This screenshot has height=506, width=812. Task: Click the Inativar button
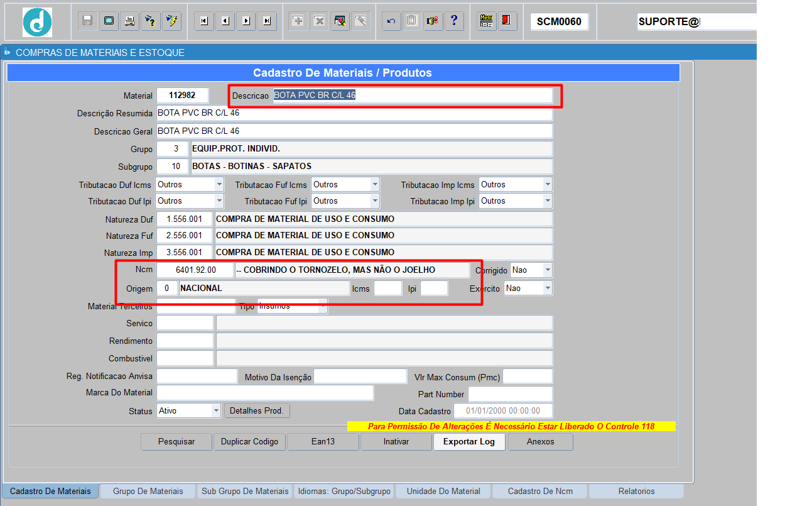click(x=396, y=442)
